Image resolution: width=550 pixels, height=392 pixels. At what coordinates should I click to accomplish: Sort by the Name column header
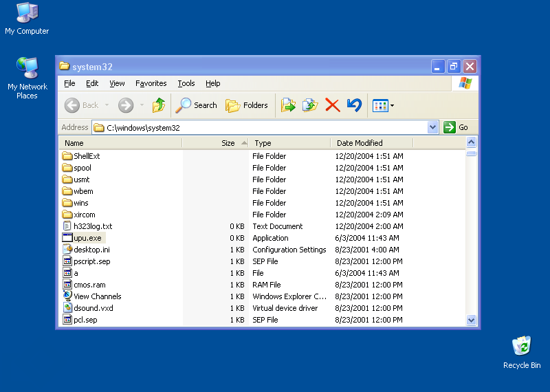pos(120,143)
